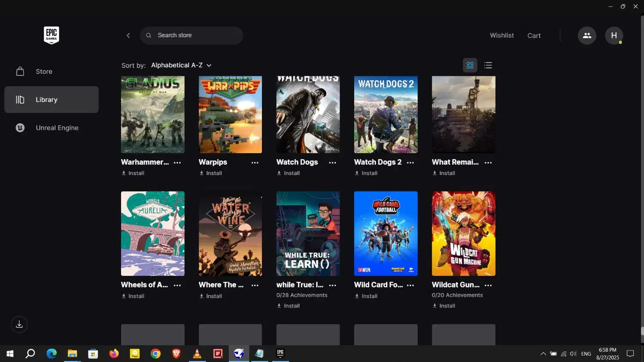Open the Friends list icon
644x362 pixels.
[x=587, y=36]
